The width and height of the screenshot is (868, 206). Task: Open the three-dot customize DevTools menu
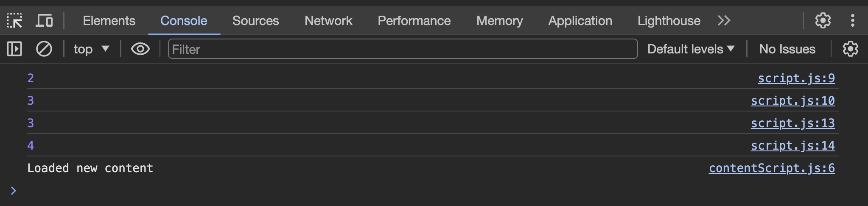(x=853, y=20)
